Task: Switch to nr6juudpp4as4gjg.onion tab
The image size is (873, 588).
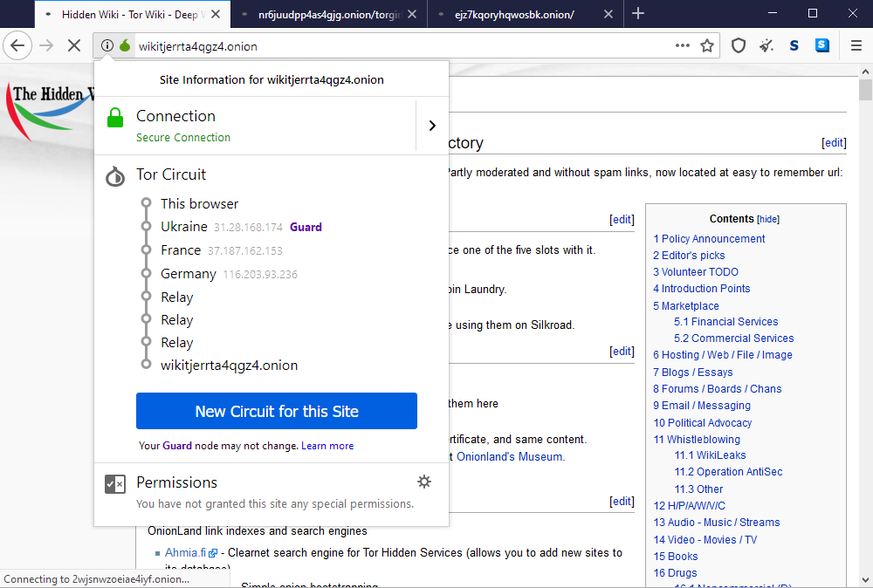Action: tap(328, 15)
